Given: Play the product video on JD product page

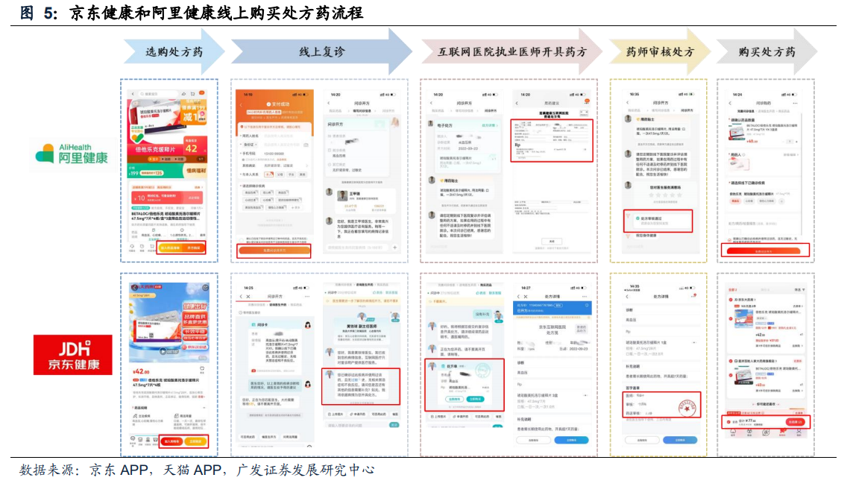Looking at the screenshot, I should tap(164, 352).
